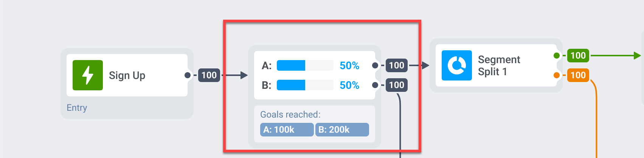Click the arrowhead entering Segment Split 1

426,65
